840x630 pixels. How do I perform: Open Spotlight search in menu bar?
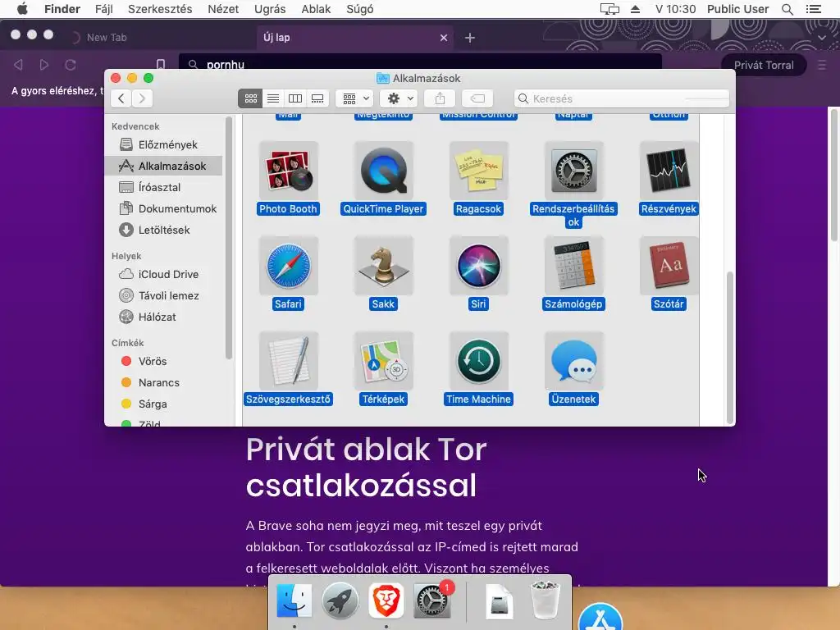[x=787, y=9]
